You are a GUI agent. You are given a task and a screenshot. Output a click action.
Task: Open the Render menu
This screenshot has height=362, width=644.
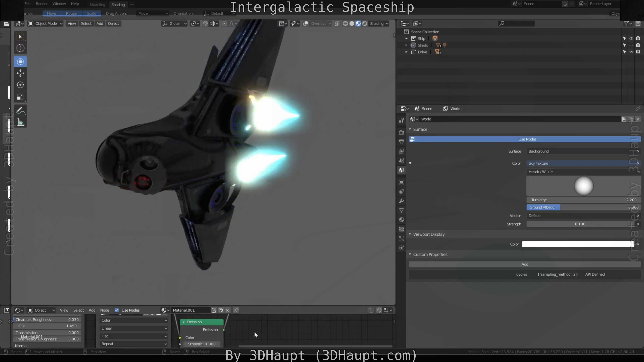tap(41, 4)
